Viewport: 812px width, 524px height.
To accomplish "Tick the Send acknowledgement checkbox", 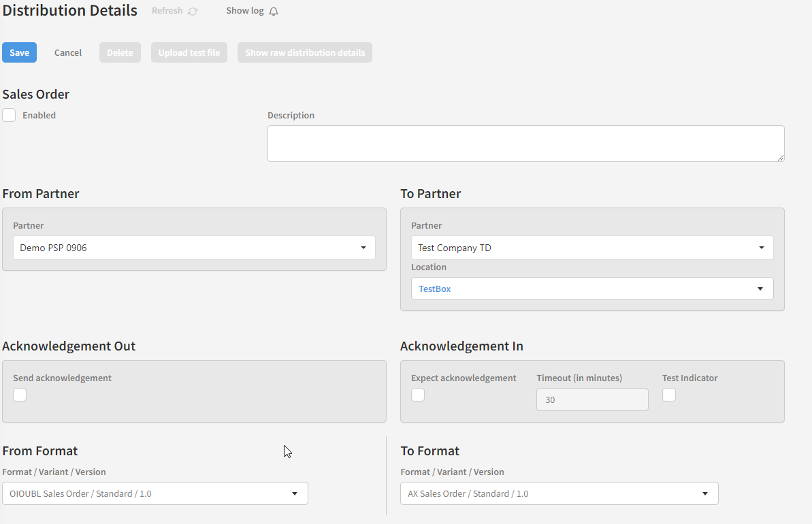I will coord(20,395).
